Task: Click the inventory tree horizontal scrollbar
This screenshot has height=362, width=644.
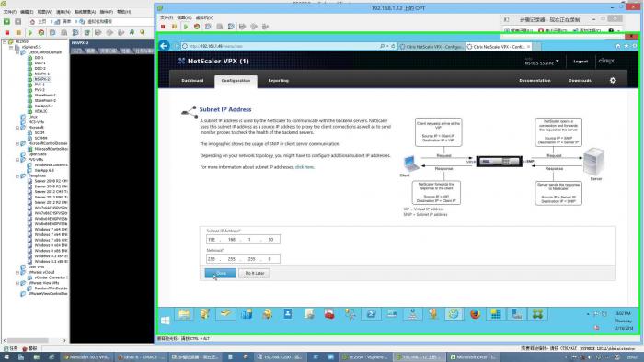Action: [28, 340]
